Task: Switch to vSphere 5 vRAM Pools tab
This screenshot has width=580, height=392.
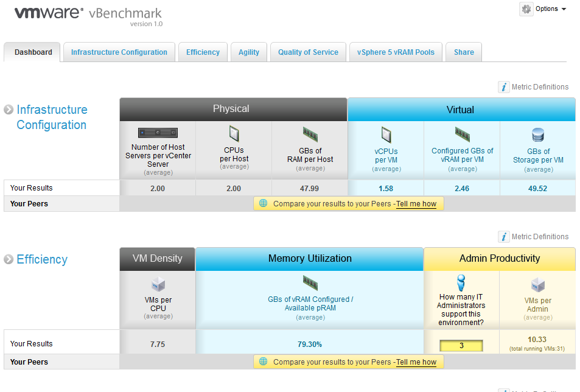Action: pyautogui.click(x=396, y=52)
